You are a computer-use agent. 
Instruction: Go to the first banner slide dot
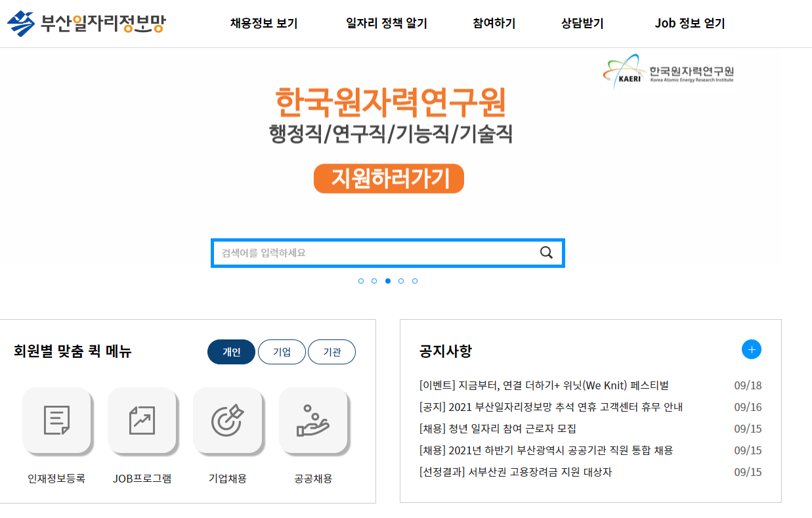pyautogui.click(x=361, y=281)
